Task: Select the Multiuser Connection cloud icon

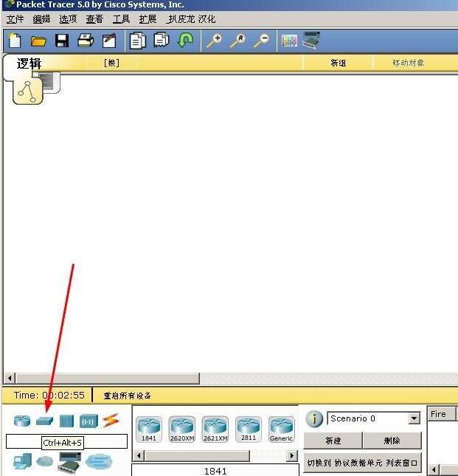Action: (99, 462)
